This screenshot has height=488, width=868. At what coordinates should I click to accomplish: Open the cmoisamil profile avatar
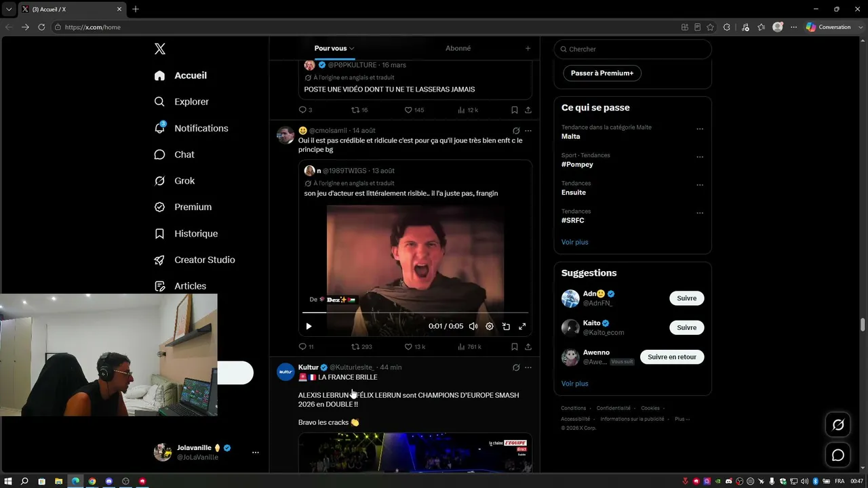pyautogui.click(x=285, y=135)
